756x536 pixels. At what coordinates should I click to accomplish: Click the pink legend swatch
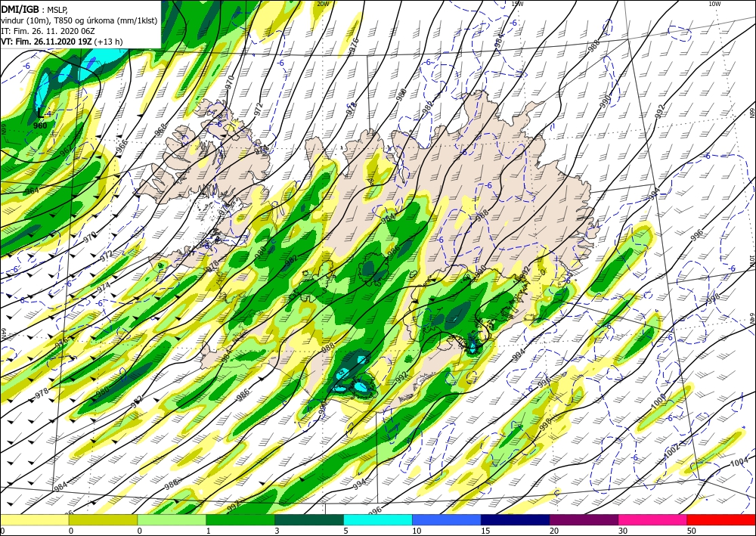(x=653, y=519)
